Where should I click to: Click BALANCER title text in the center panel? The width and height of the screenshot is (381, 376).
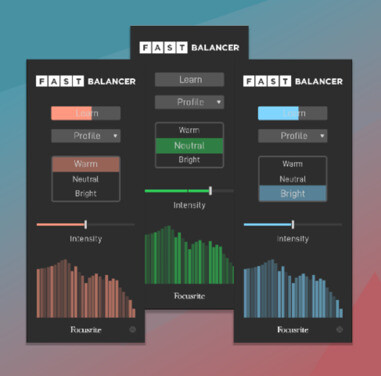click(x=215, y=48)
